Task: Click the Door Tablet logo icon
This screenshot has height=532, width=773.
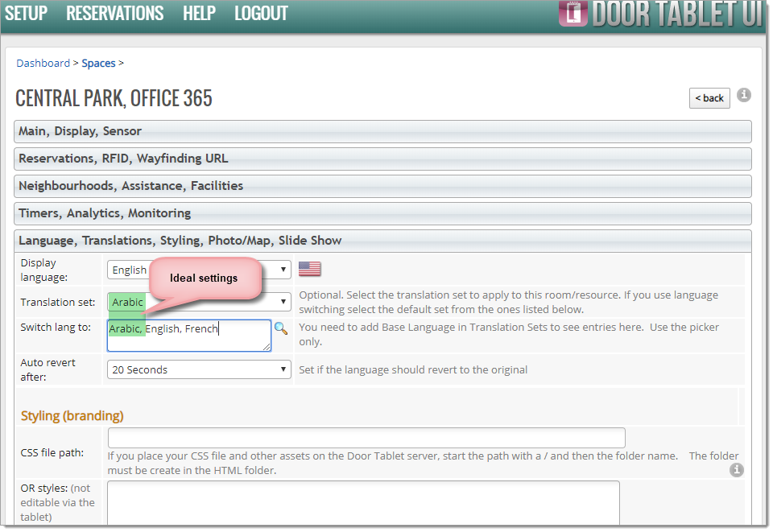Action: point(573,13)
